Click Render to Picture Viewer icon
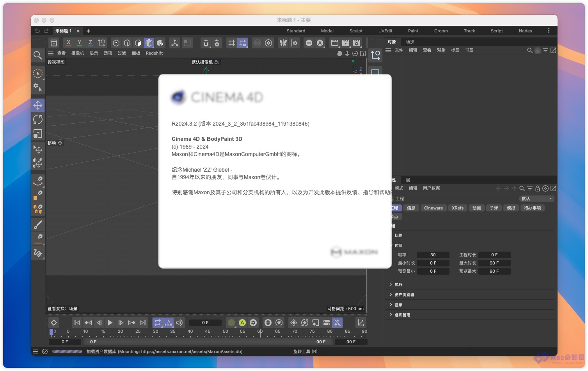 (x=346, y=43)
